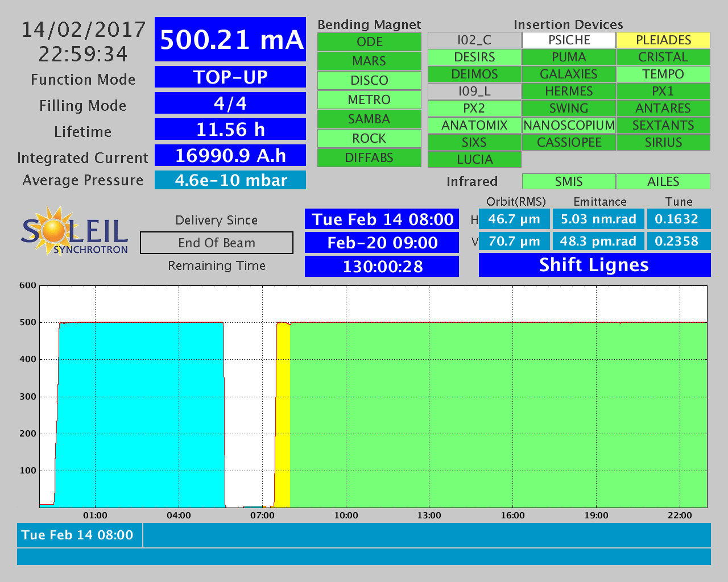
Task: Click the LUCIA insertion device cell
Action: pos(474,160)
